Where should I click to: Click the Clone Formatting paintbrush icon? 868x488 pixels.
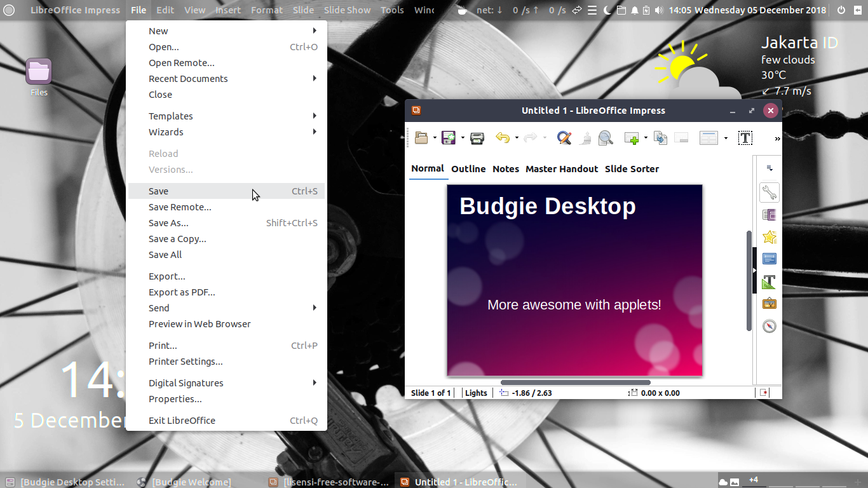[x=586, y=138]
